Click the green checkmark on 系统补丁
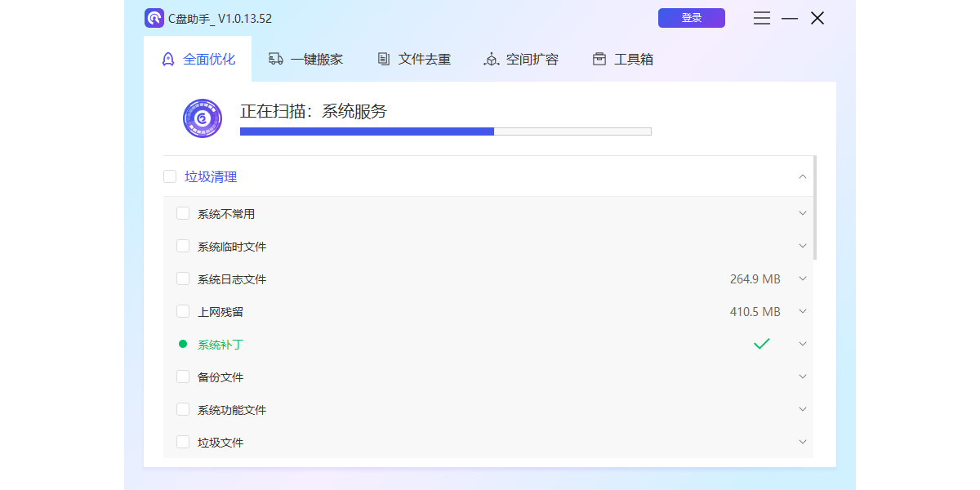980x490 pixels. [x=761, y=344]
